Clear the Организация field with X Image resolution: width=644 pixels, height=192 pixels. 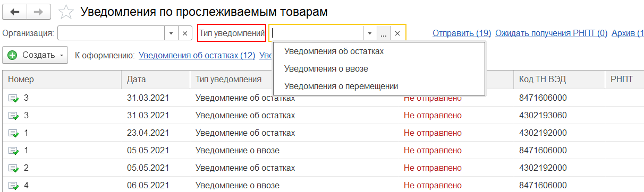[185, 33]
